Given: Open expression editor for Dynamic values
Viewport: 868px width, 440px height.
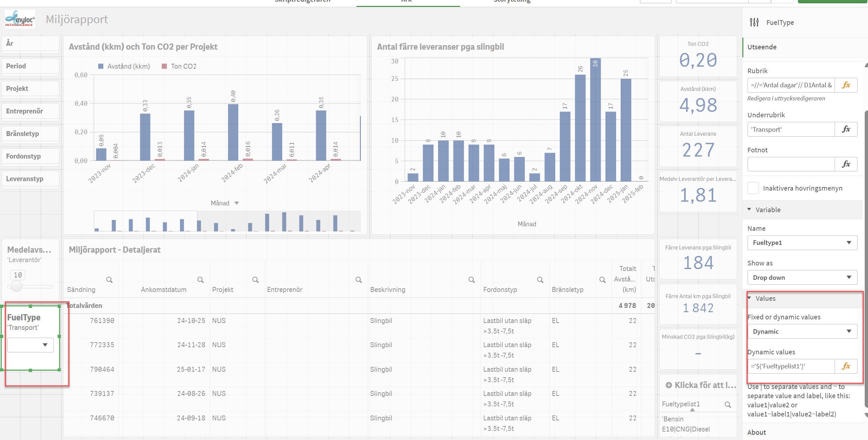Looking at the screenshot, I should 846,366.
